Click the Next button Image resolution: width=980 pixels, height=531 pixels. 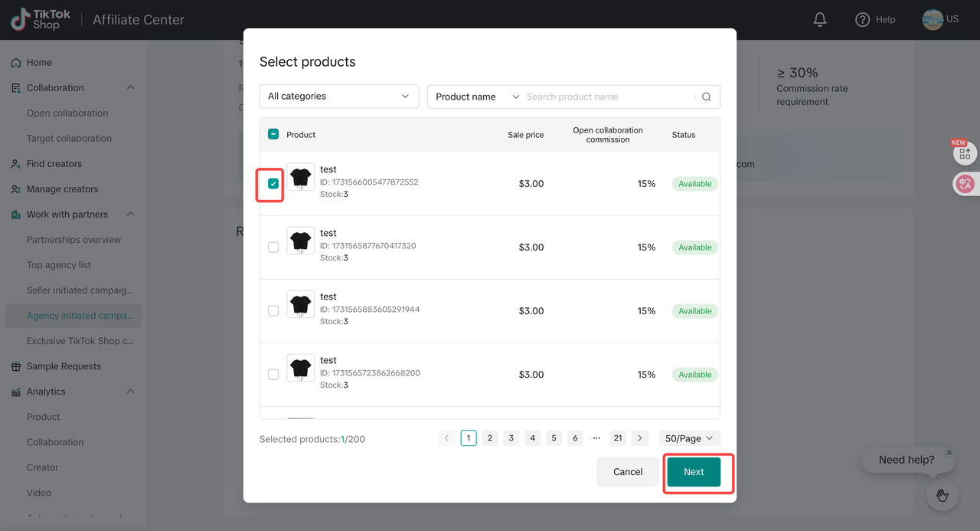point(694,472)
